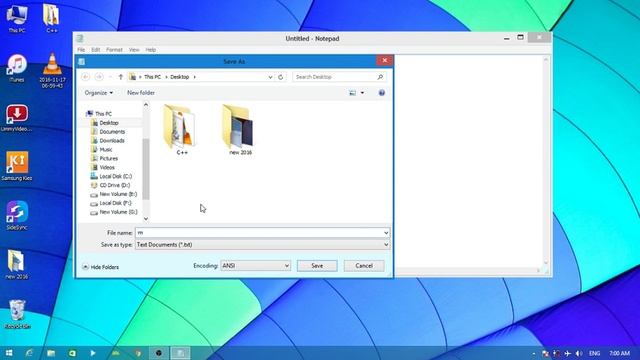Refresh the Desktop folder location
The width and height of the screenshot is (640, 360).
tap(280, 77)
